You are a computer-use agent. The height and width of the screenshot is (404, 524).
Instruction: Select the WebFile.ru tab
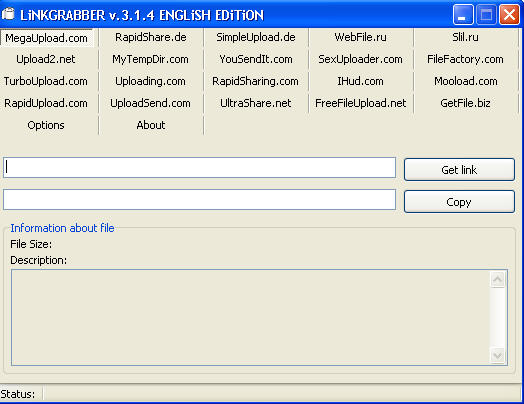tap(361, 37)
